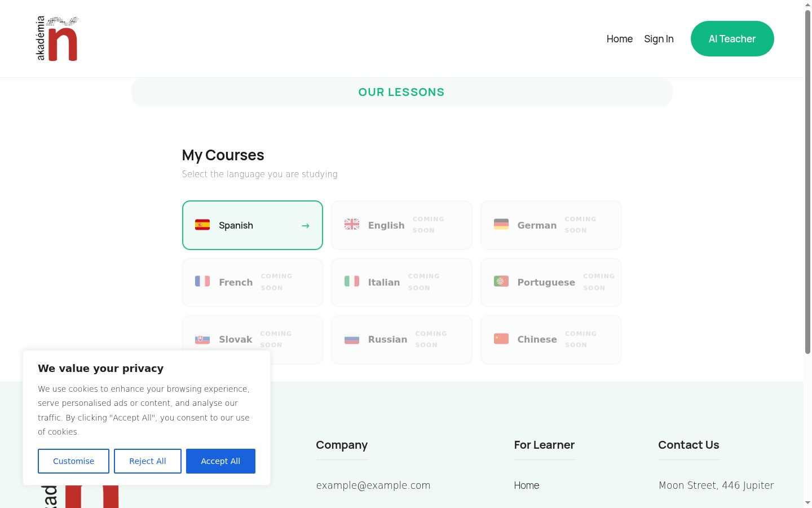Image resolution: width=812 pixels, height=508 pixels.
Task: Click the scrollbar up arrow
Action: (x=807, y=5)
